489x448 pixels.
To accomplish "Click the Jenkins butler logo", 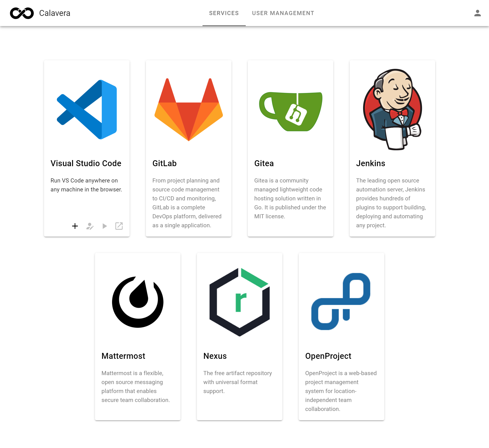I will point(392,110).
